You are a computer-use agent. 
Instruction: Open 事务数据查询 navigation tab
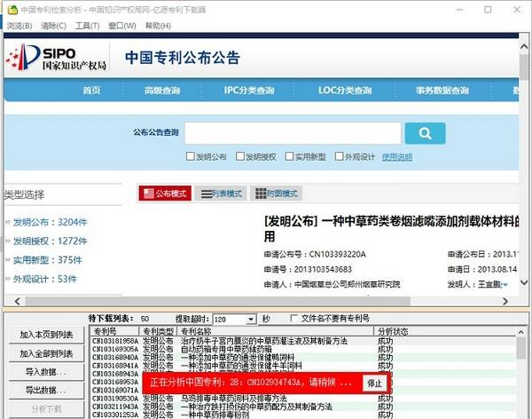coord(442,91)
